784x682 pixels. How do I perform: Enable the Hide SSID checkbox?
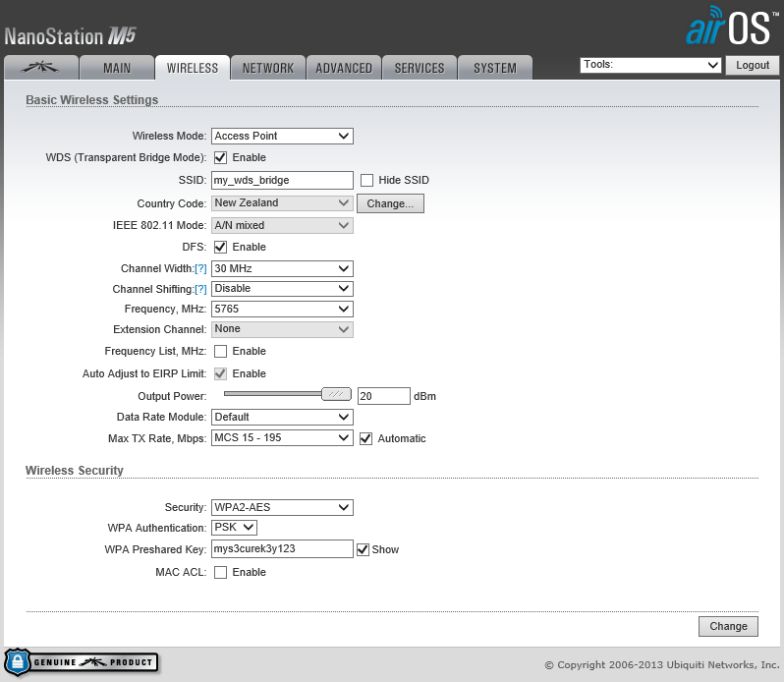tap(367, 180)
